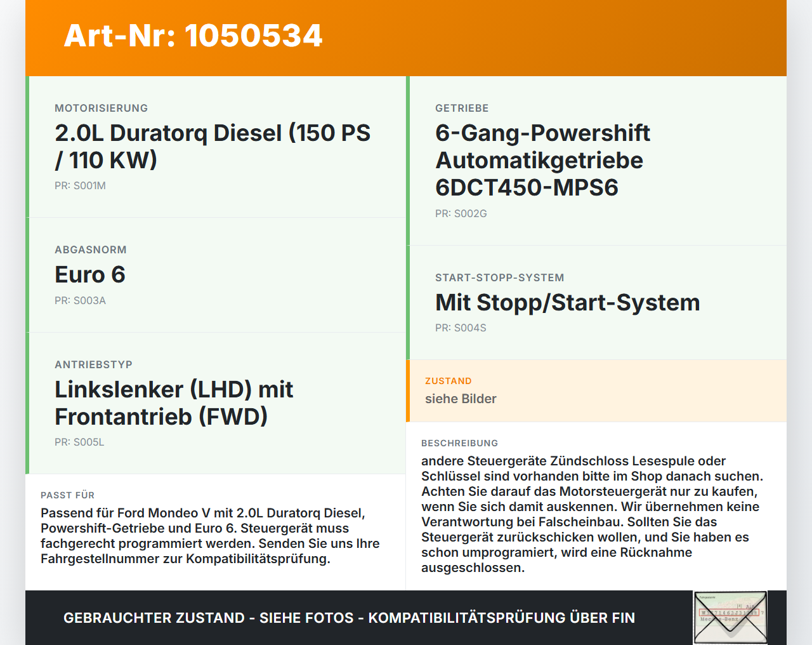Select the Getriebe 6-Gang-Powershift card
Viewport: 812px width, 645px height.
coord(596,161)
